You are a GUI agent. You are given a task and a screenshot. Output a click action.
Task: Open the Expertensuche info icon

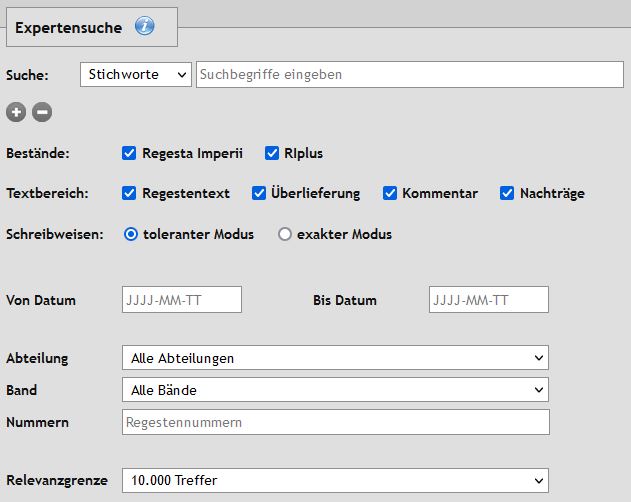coord(144,26)
